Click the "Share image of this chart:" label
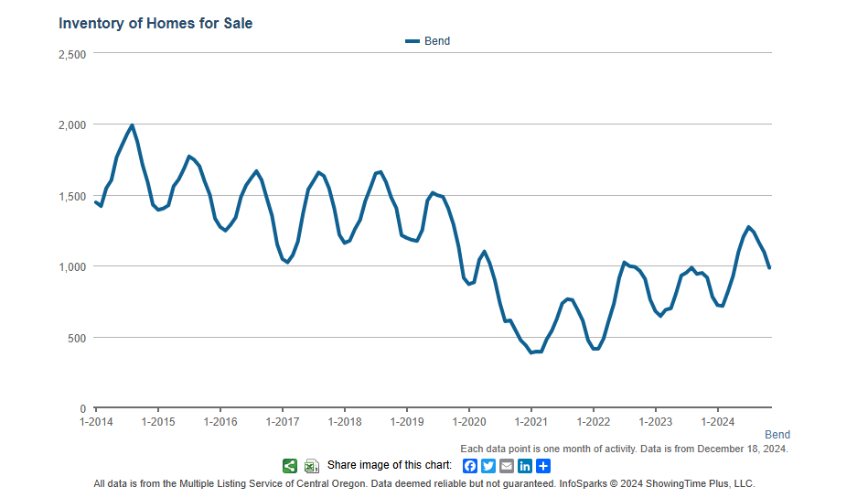 (x=389, y=465)
